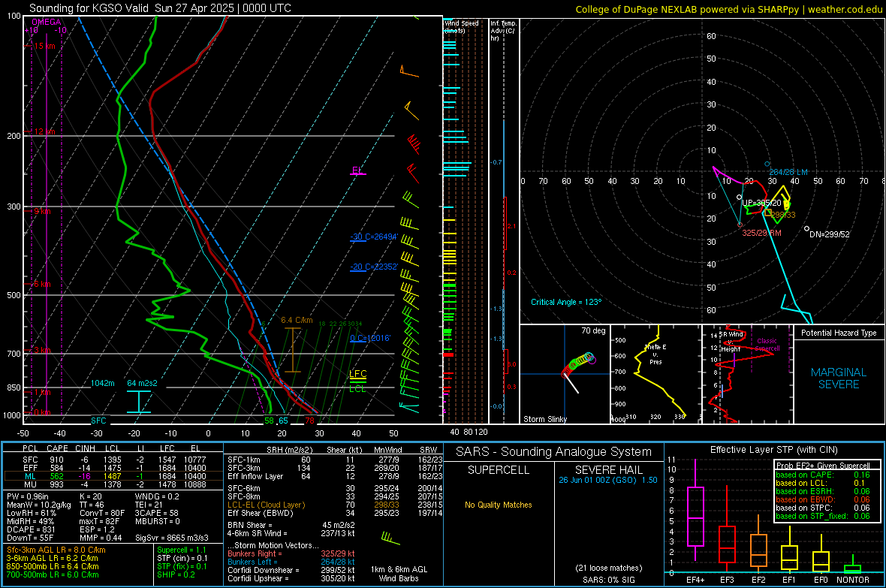Image resolution: width=886 pixels, height=588 pixels.
Task: Click the SFC-1km row in the SRH table
Action: pyautogui.click(x=335, y=460)
